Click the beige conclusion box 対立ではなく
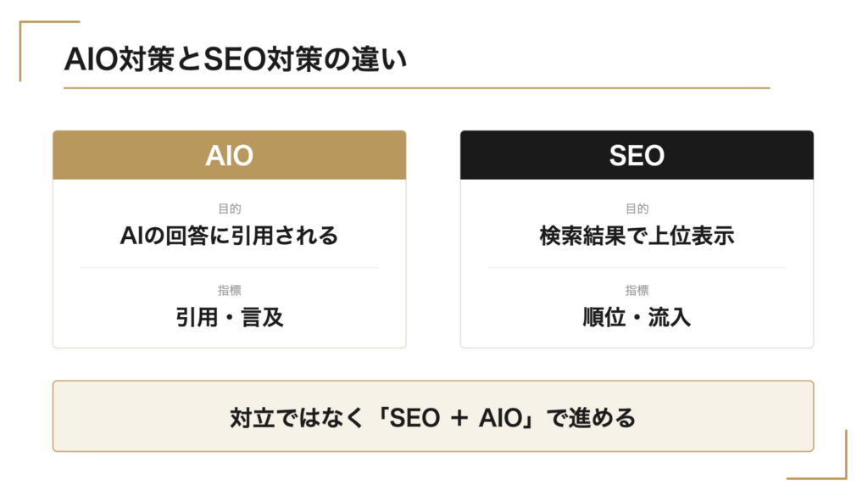 point(433,415)
